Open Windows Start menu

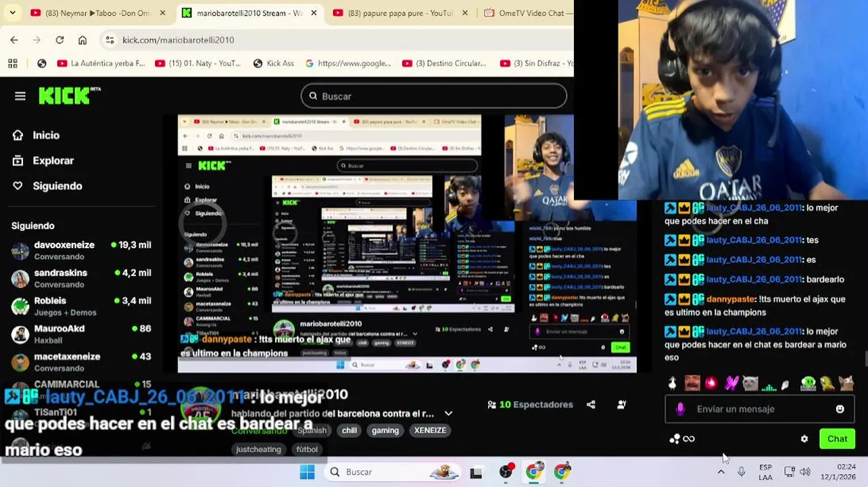[x=307, y=472]
